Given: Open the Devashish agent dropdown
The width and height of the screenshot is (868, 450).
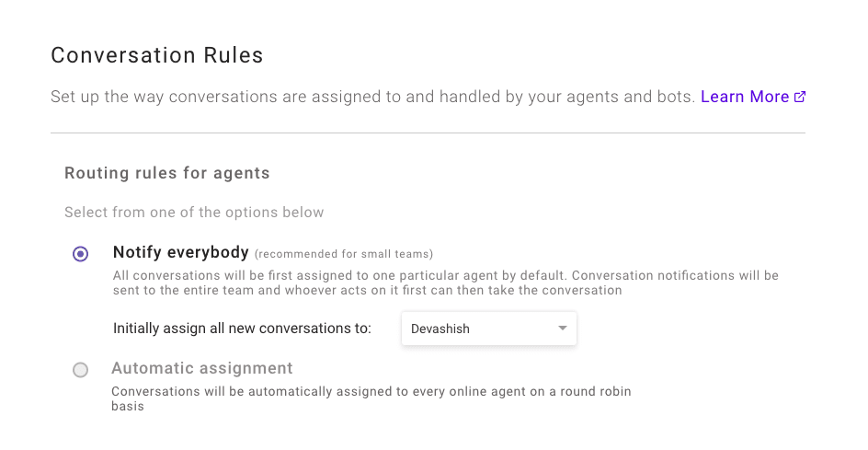Looking at the screenshot, I should click(489, 329).
